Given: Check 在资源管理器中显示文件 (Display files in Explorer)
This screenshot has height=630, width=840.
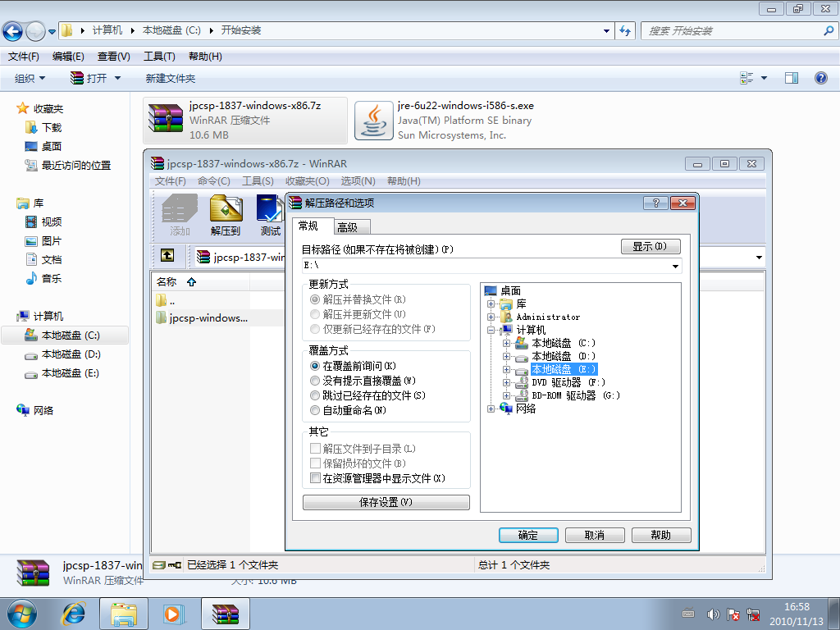Looking at the screenshot, I should tap(315, 478).
